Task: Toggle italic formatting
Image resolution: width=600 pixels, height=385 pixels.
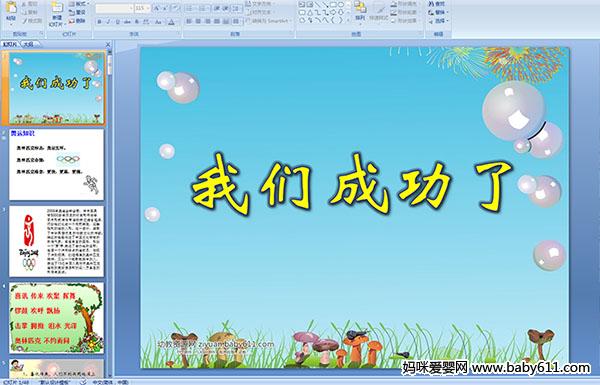Action: 109,22
